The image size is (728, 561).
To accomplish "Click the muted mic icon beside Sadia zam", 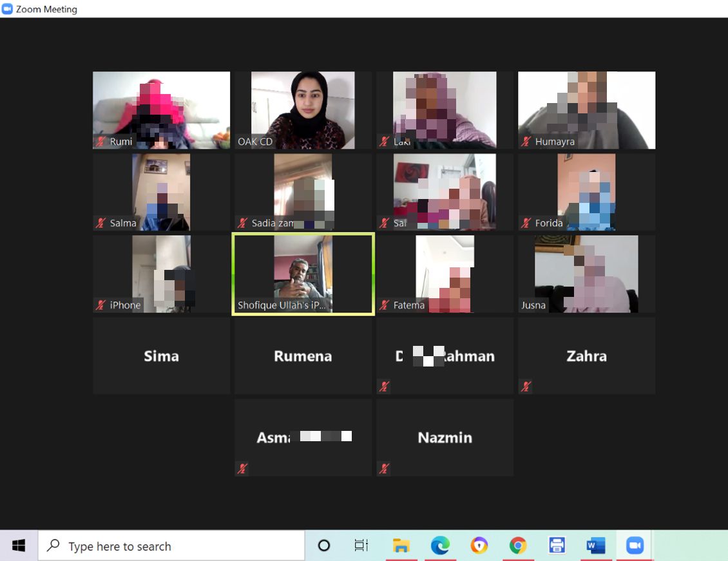I will 242,223.
